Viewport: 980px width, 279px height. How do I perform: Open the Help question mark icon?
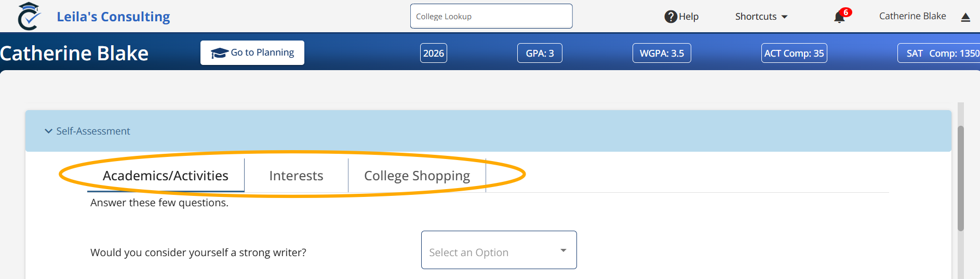(670, 17)
